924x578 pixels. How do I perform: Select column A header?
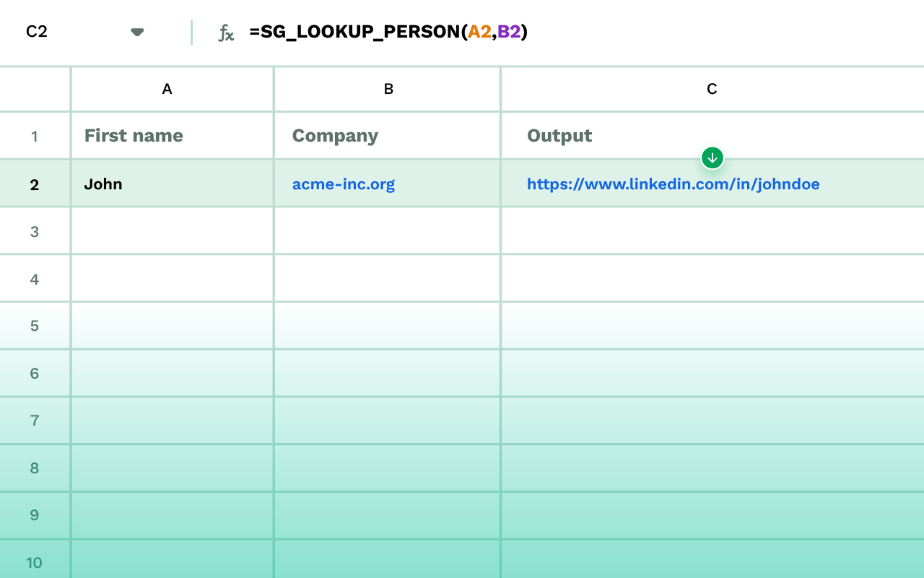pyautogui.click(x=167, y=89)
